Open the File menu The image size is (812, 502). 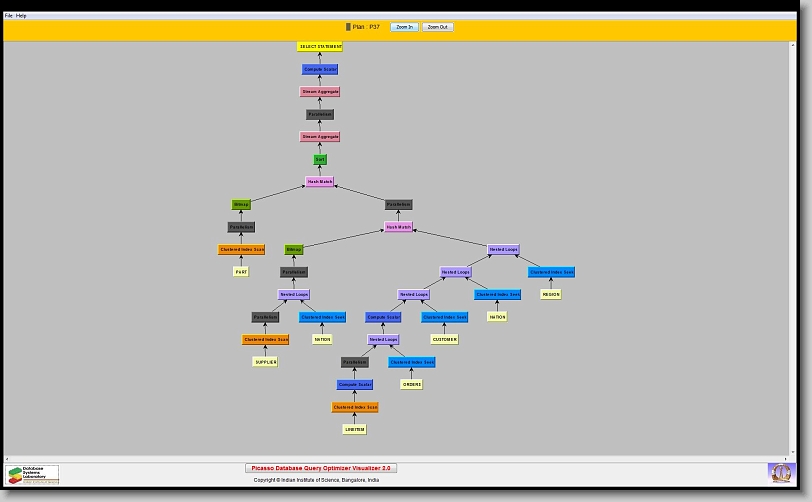tap(9, 16)
